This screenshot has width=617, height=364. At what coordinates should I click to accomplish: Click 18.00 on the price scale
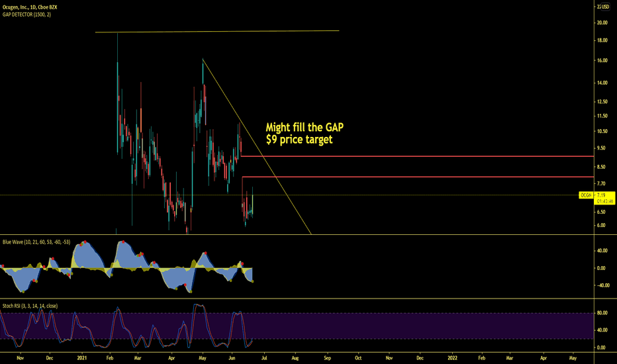[x=602, y=40]
